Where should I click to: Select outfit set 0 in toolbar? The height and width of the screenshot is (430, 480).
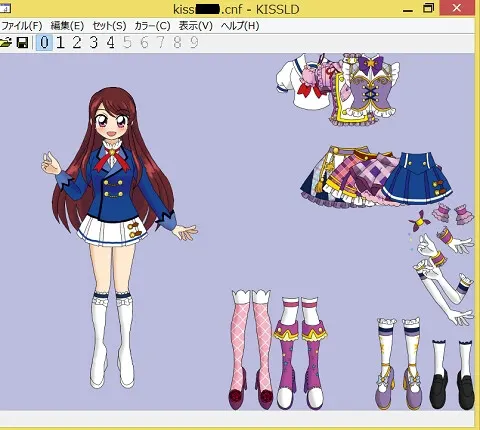(x=44, y=43)
